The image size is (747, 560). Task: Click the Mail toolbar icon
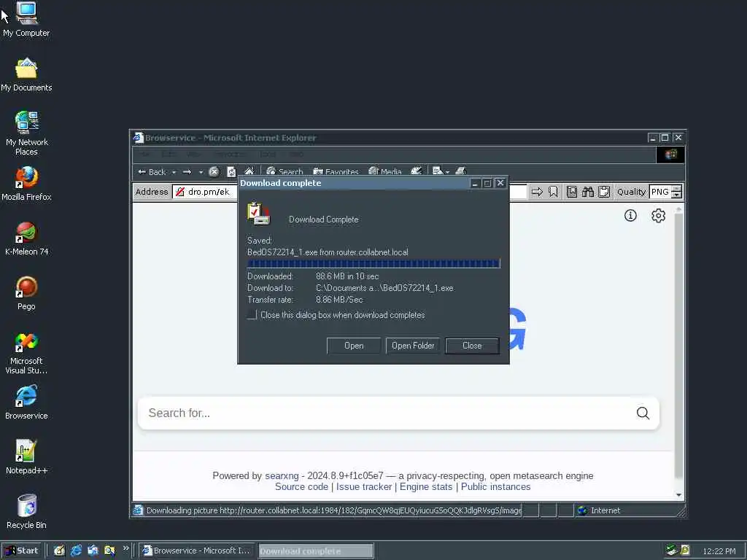[438, 171]
